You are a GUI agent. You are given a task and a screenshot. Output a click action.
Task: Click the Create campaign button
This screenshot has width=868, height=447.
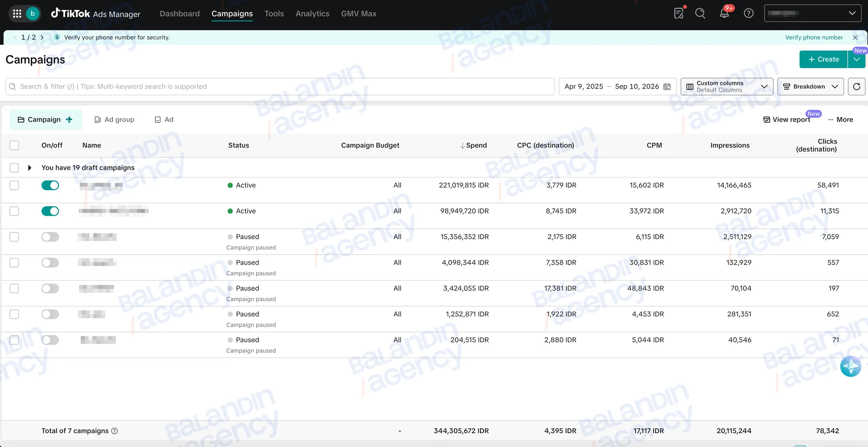point(823,59)
